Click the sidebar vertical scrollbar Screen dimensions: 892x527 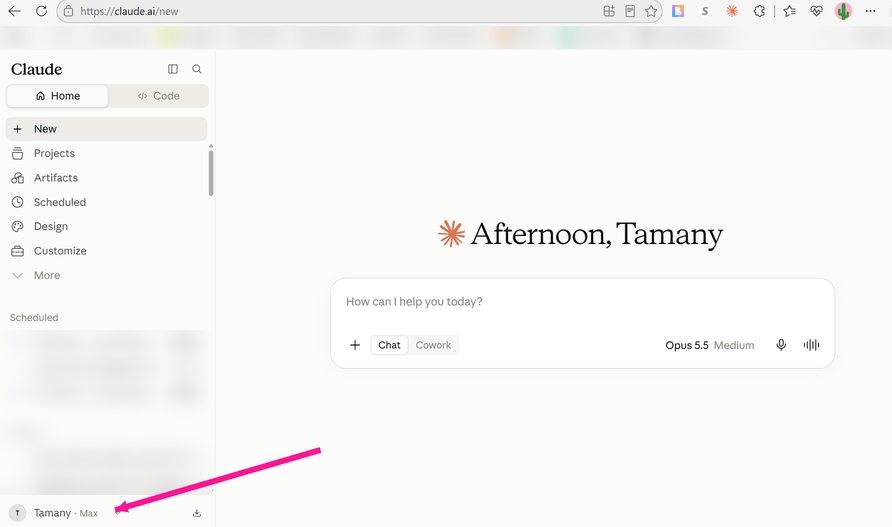click(211, 173)
